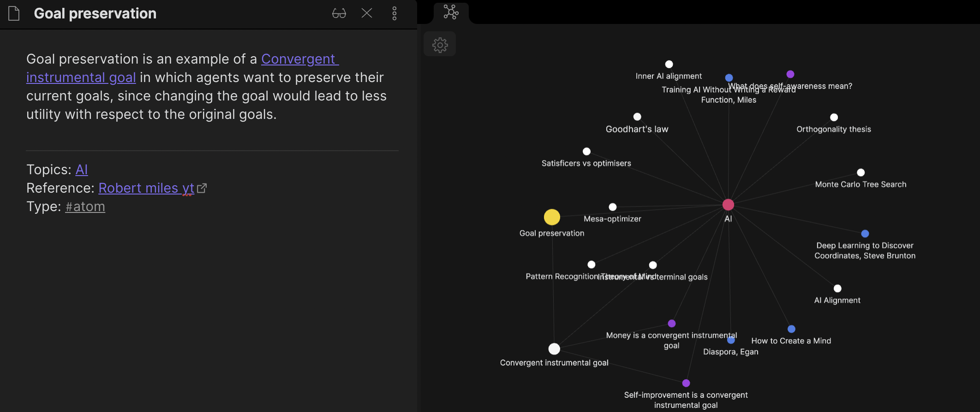Viewport: 980px width, 412px height.
Task: Click the #atom tag
Action: 85,206
